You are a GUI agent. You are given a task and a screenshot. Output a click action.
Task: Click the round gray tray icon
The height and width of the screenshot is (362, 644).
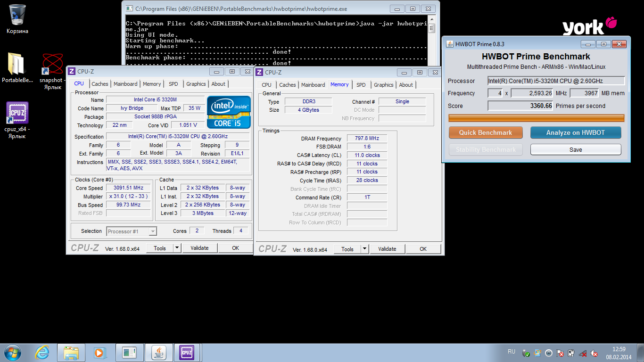[x=549, y=353]
